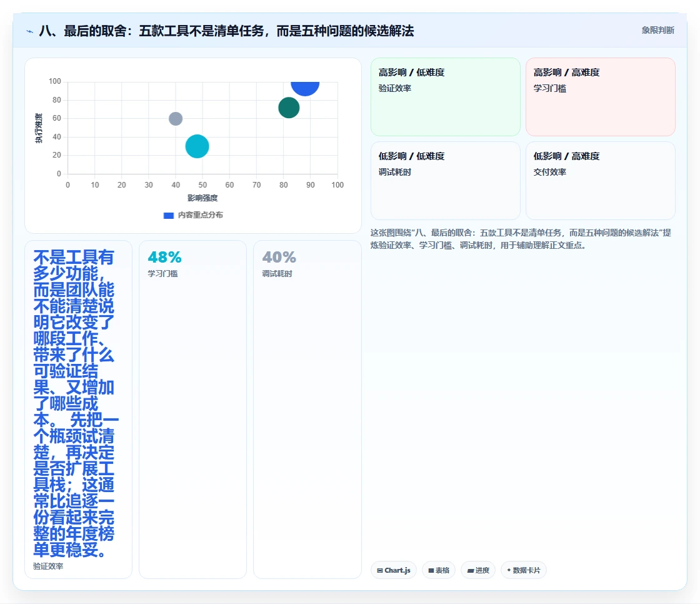Click the blue lightning icon beside the title
Viewport: 700px width, 604px height.
tap(30, 31)
